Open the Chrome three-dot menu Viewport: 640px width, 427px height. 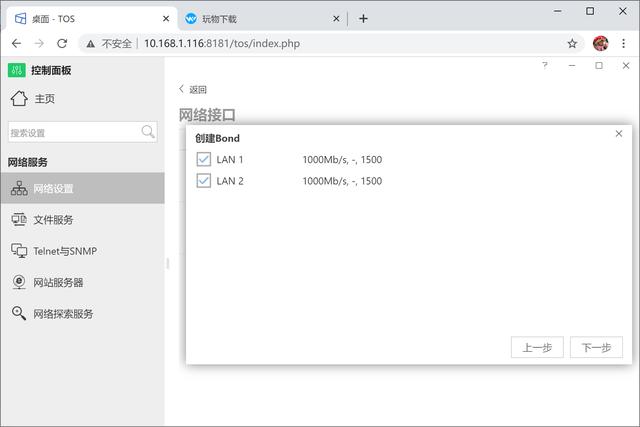[624, 43]
